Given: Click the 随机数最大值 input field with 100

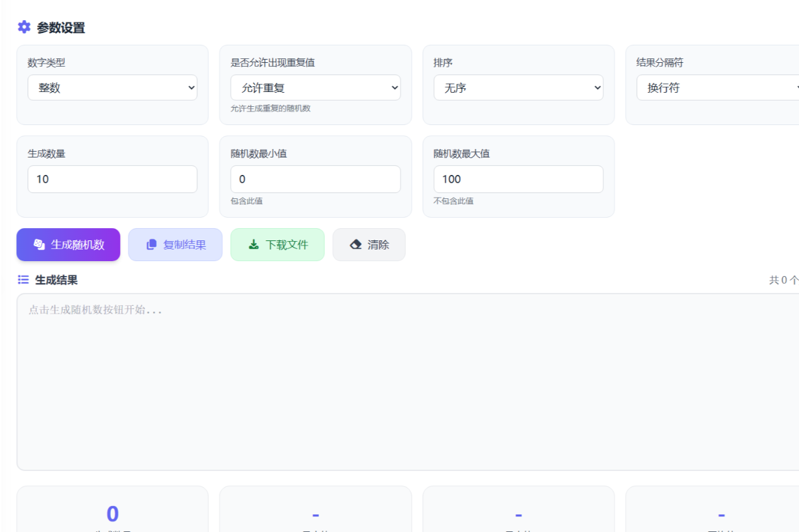Looking at the screenshot, I should pyautogui.click(x=518, y=179).
